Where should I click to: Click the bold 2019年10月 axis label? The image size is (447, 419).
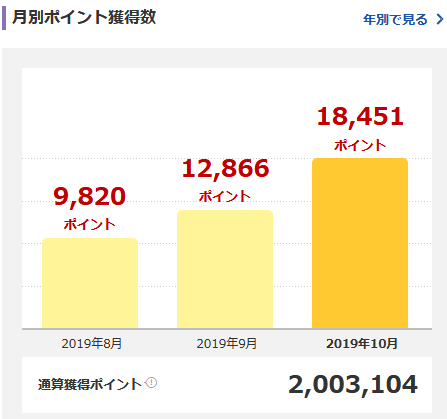(362, 343)
